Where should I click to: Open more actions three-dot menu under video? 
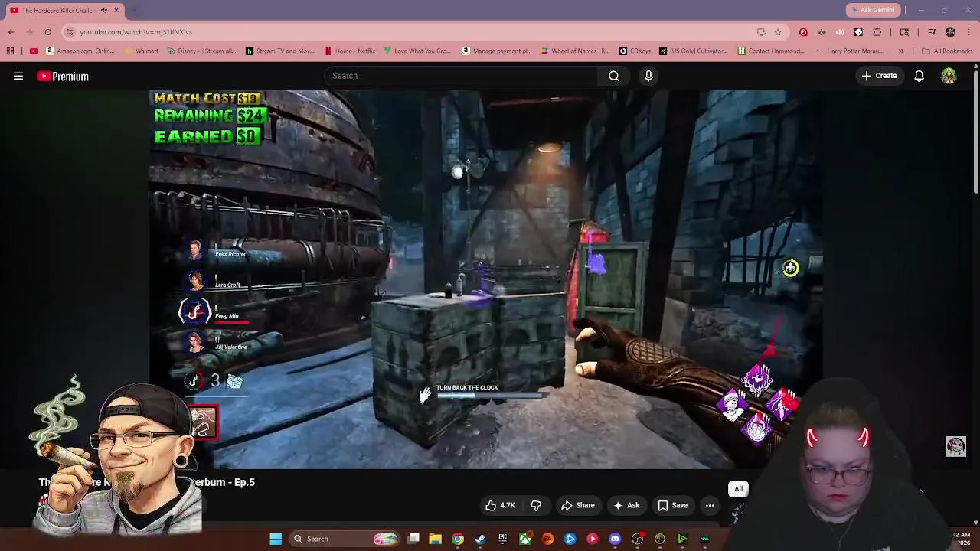click(710, 505)
